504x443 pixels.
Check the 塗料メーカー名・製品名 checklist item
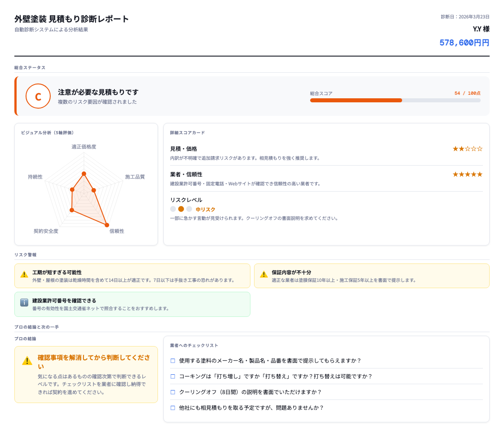(x=172, y=360)
